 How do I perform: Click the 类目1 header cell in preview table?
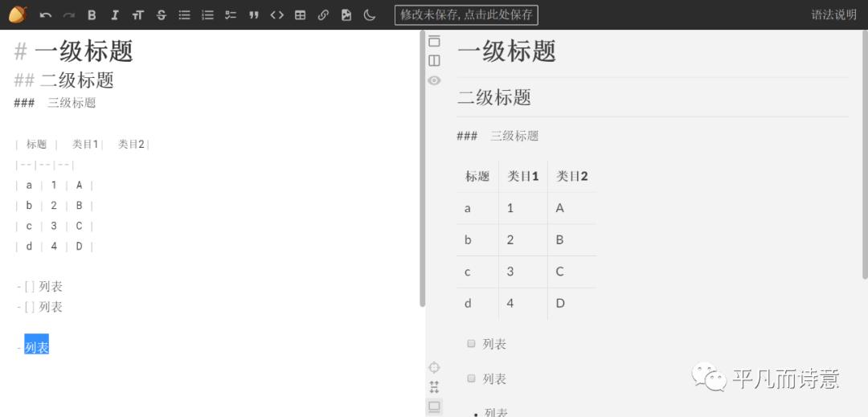click(x=523, y=177)
